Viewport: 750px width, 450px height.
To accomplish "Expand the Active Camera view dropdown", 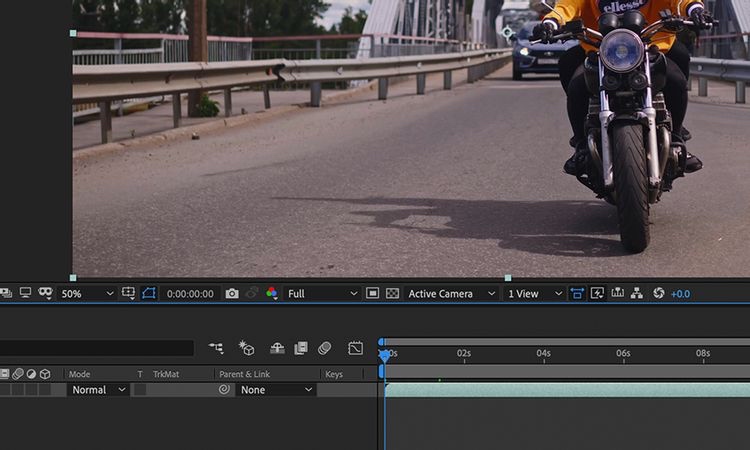I will (x=451, y=294).
